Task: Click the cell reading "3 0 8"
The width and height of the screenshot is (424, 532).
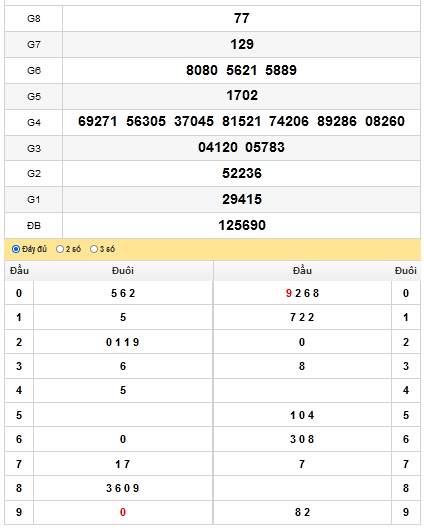Action: (302, 439)
